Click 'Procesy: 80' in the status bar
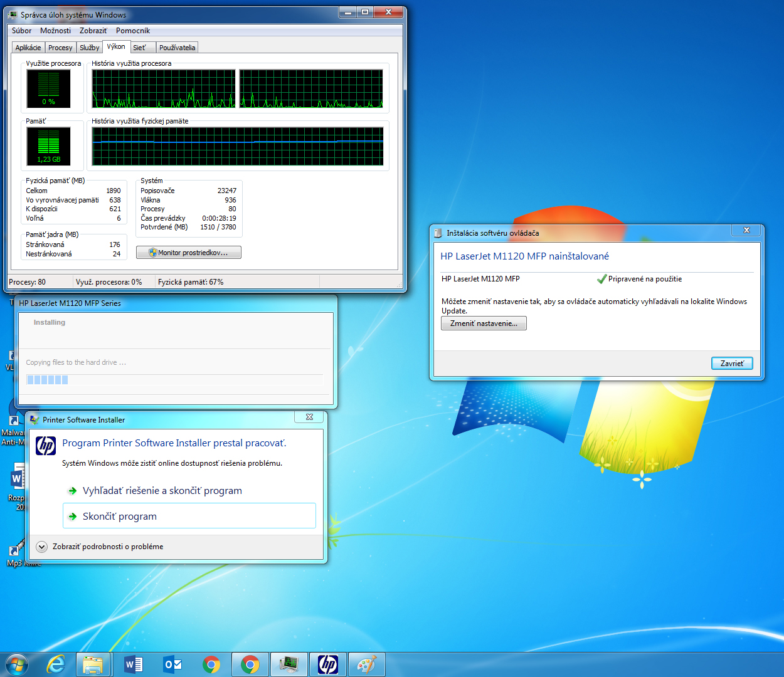The height and width of the screenshot is (677, 784). coord(27,282)
